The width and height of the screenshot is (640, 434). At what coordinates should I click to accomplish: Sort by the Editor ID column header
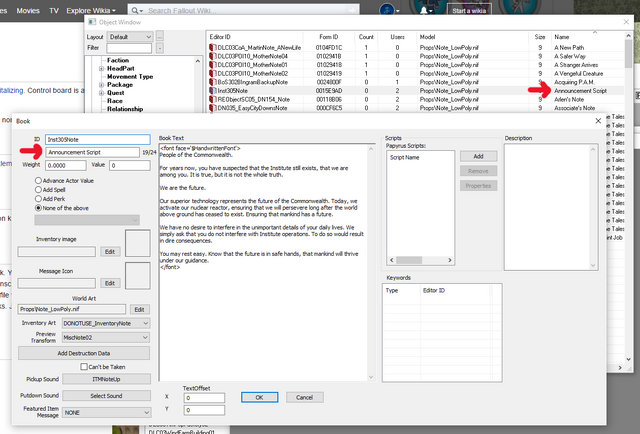pos(255,37)
